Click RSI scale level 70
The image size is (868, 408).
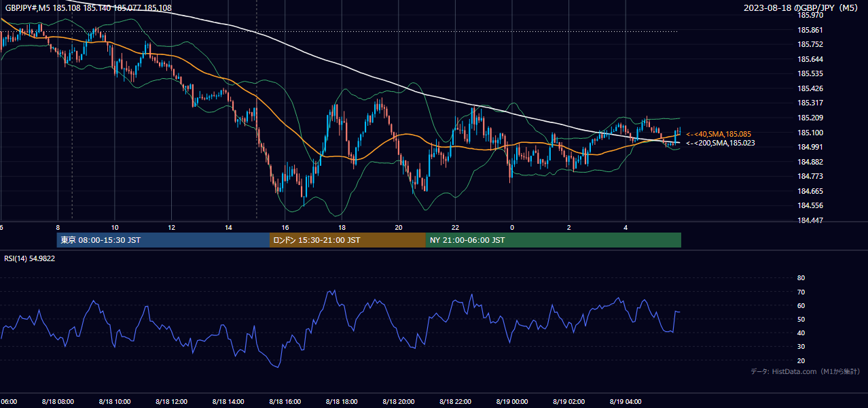click(801, 292)
